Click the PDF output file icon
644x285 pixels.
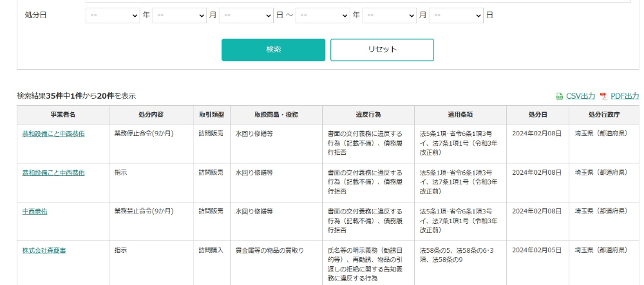603,96
